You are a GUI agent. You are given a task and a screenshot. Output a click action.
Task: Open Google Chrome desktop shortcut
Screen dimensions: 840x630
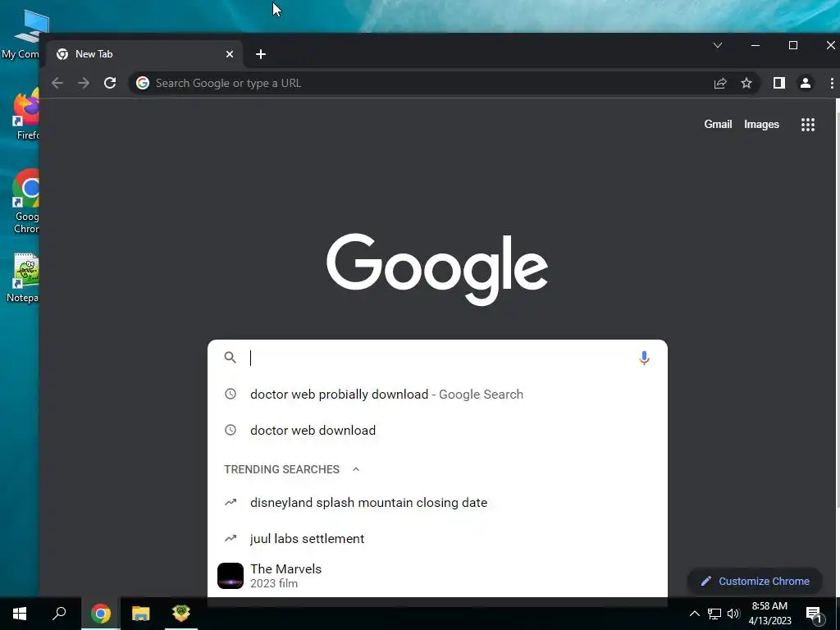pos(25,202)
